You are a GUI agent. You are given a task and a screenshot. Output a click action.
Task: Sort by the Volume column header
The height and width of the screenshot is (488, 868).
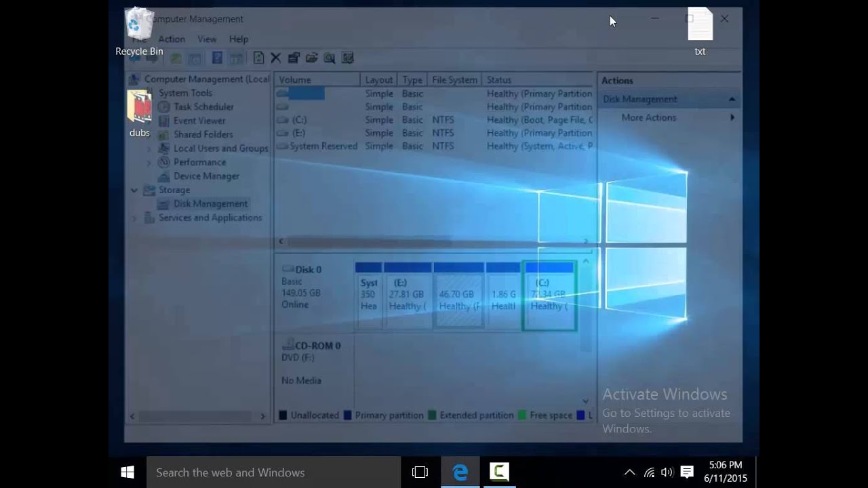(317, 80)
